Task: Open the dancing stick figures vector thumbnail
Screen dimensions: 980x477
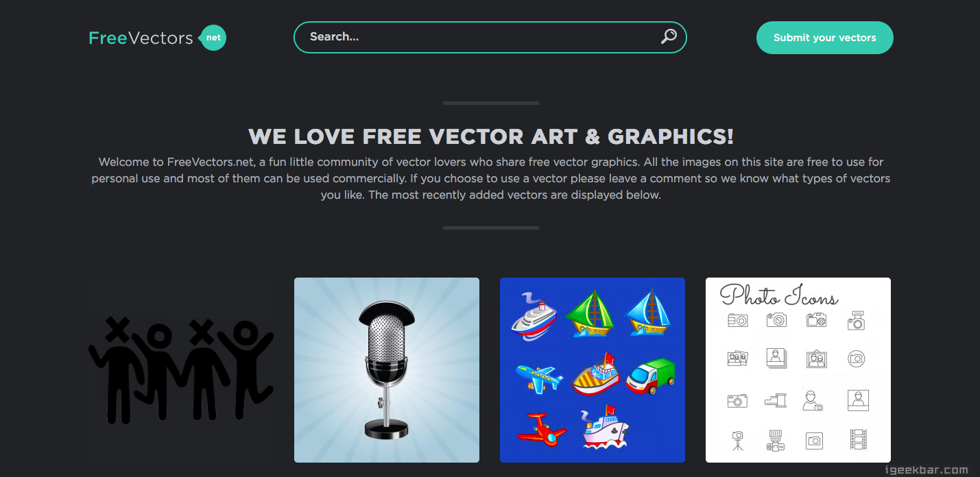Action: 181,370
